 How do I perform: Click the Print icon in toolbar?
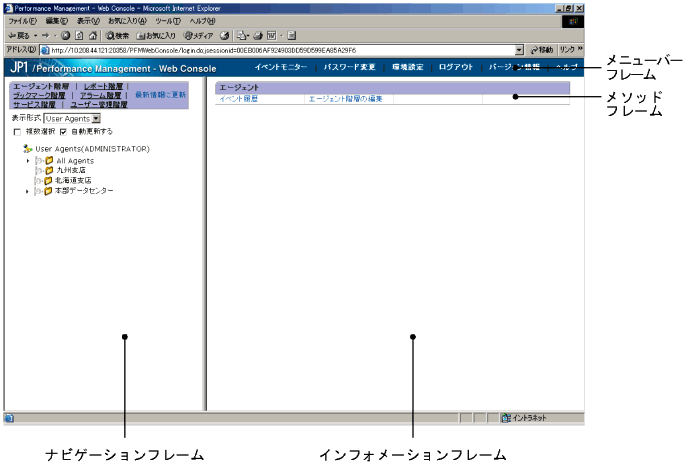(x=258, y=36)
